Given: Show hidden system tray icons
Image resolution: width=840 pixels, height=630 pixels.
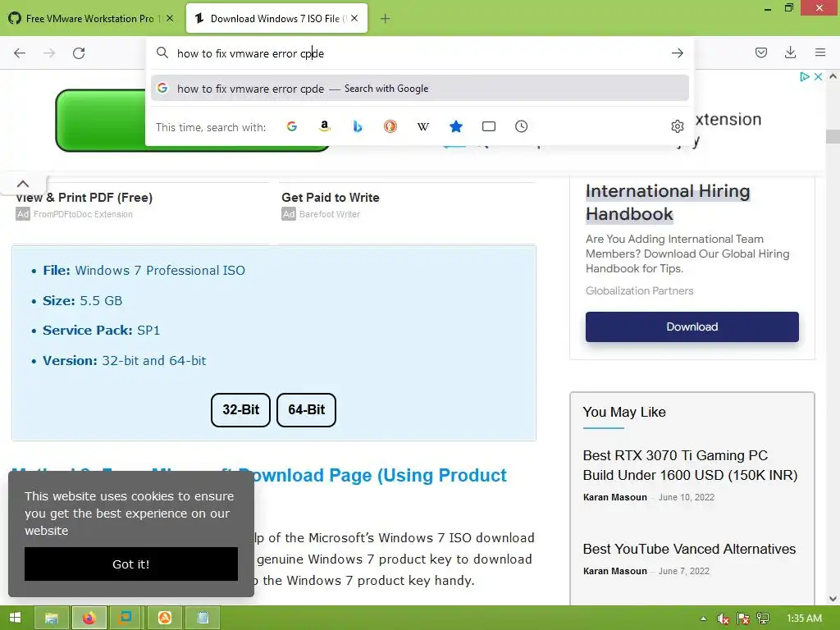Looking at the screenshot, I should pyautogui.click(x=703, y=619).
